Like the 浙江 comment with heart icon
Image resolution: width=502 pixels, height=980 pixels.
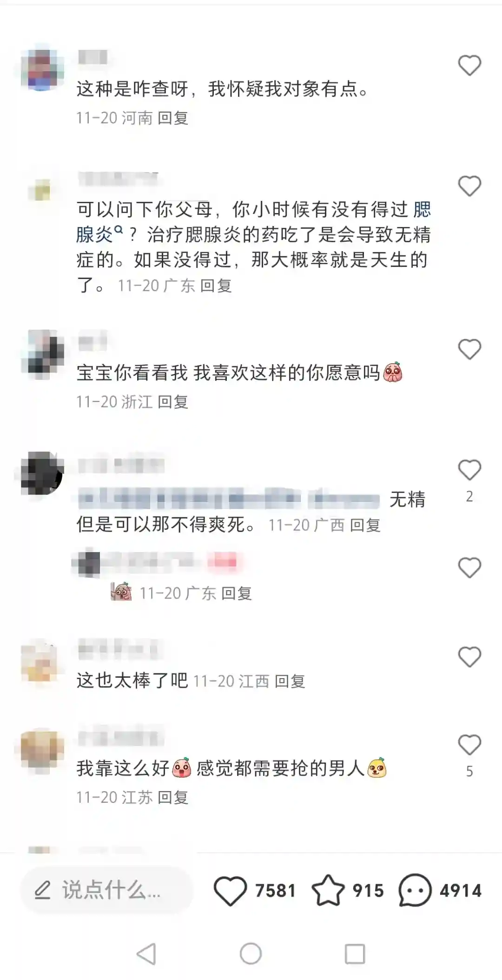[469, 349]
